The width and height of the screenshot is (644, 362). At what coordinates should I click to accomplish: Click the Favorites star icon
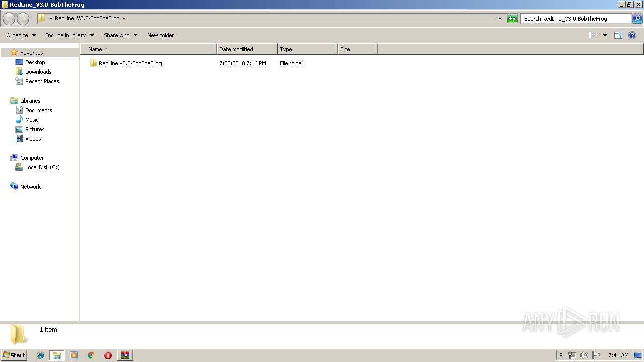pyautogui.click(x=14, y=52)
